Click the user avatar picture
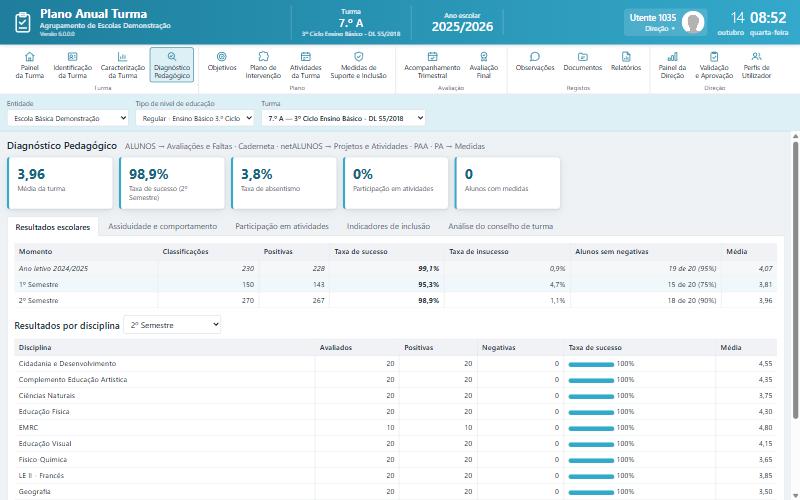This screenshot has height=500, width=800. (x=693, y=22)
